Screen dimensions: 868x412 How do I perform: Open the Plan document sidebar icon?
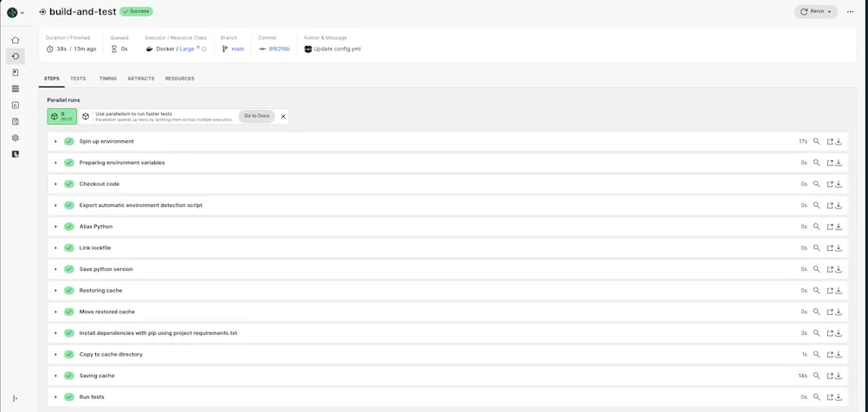tap(16, 121)
